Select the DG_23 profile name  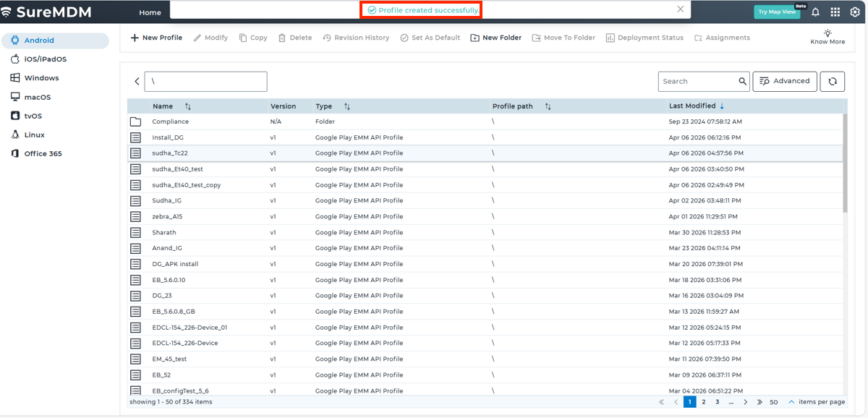[x=162, y=296]
